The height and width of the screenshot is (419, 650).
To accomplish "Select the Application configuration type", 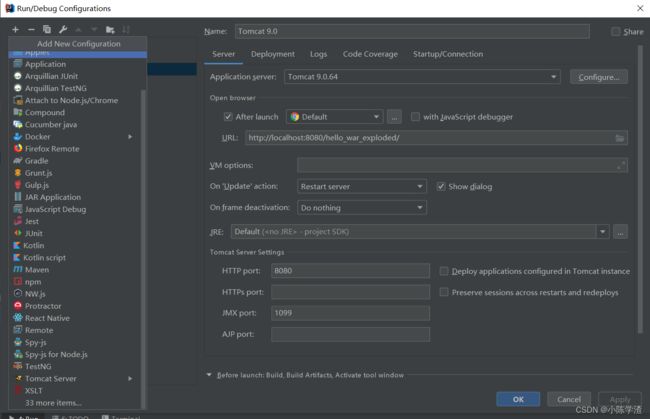I will click(78, 64).
